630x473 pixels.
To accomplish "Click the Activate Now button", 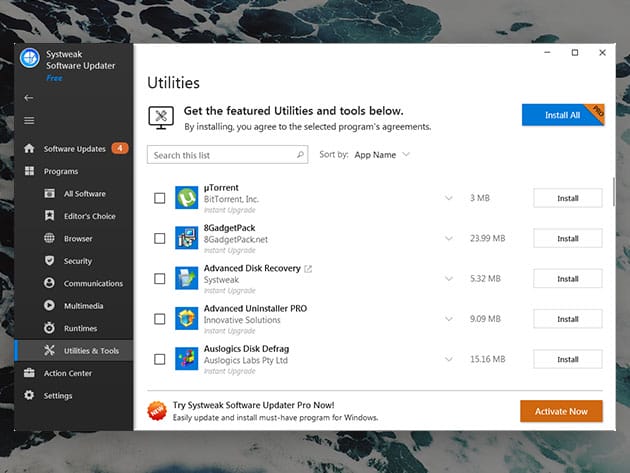I will click(x=561, y=411).
